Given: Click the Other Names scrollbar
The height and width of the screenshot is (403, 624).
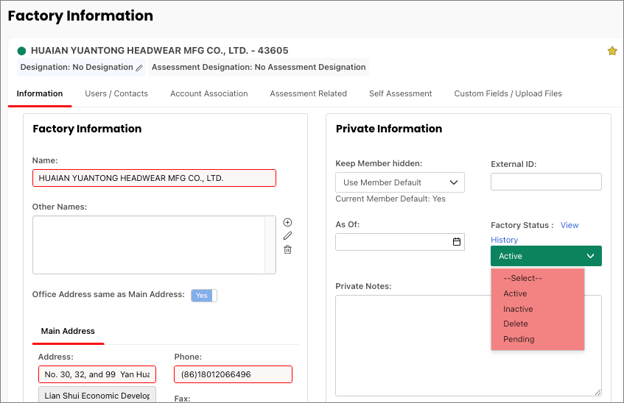Looking at the screenshot, I should point(270,245).
